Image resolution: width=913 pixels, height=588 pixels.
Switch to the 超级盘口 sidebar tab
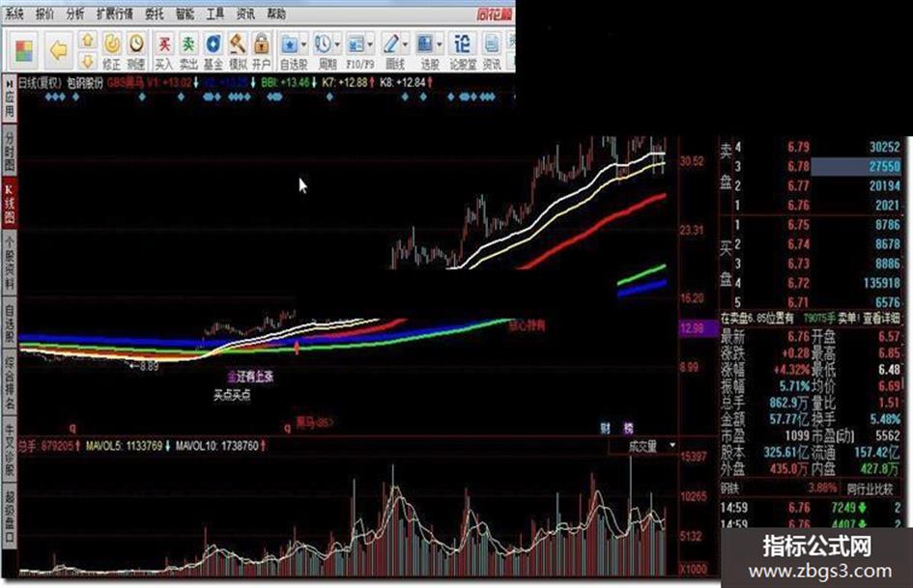(x=10, y=518)
